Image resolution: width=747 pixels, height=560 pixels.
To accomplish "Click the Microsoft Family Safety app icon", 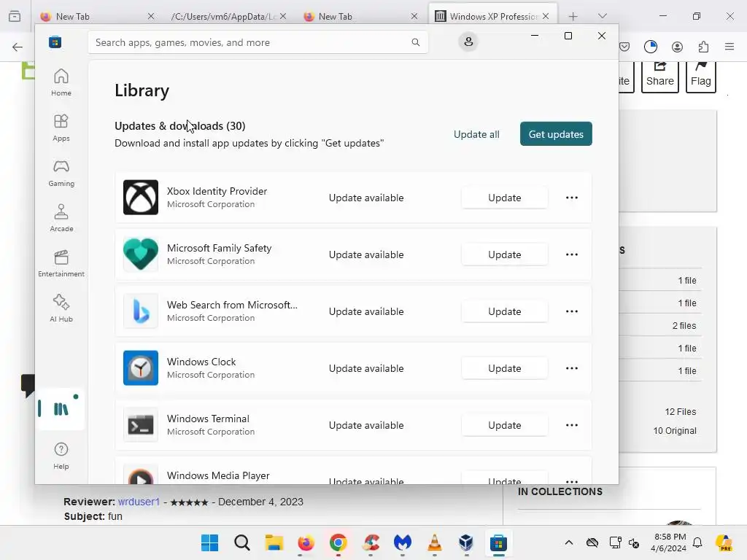I will tap(141, 254).
